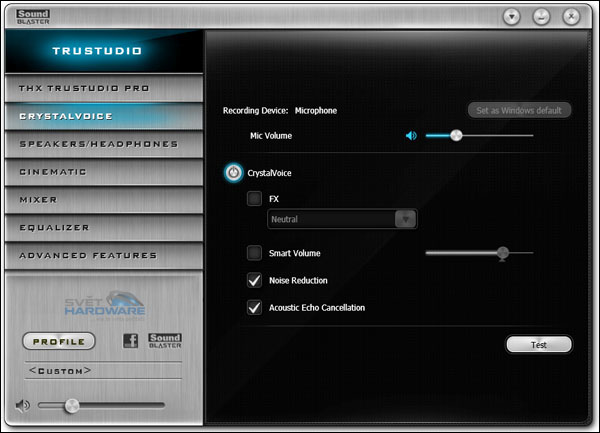The height and width of the screenshot is (433, 600).
Task: Uncheck Noise Reduction
Action: click(x=254, y=281)
